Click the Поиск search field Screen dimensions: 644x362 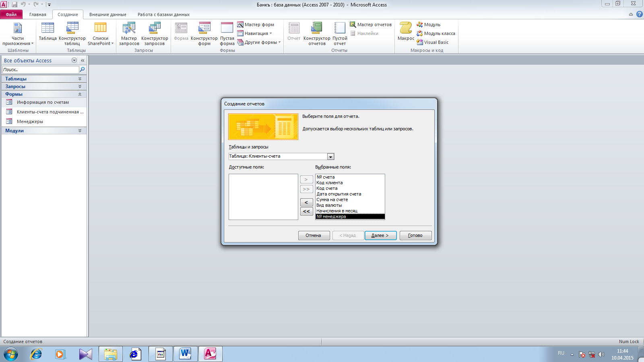pyautogui.click(x=41, y=70)
